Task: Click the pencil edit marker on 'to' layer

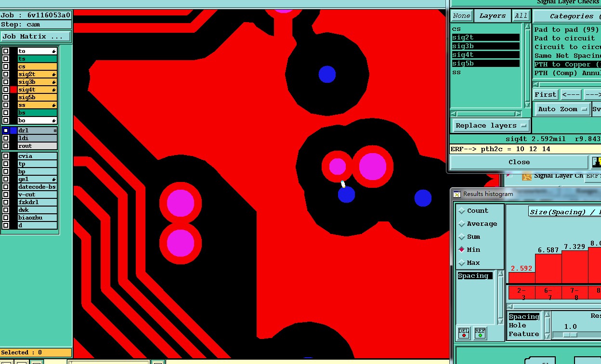Action: 54,51
